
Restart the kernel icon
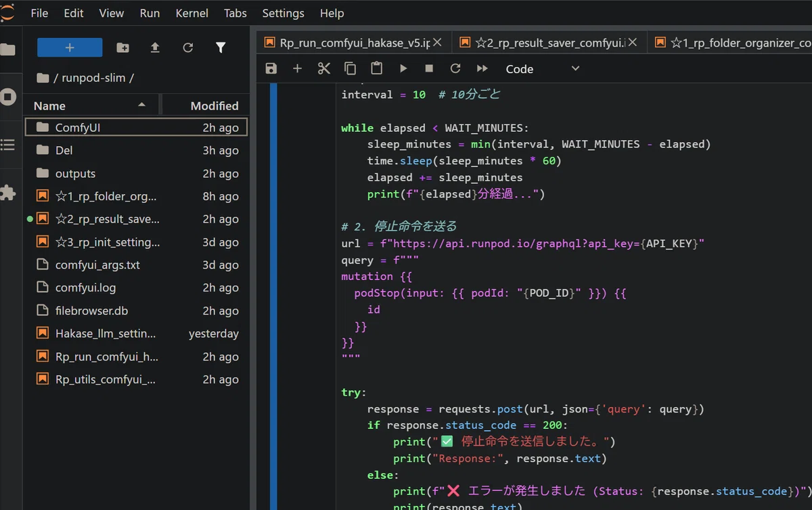[x=455, y=68]
